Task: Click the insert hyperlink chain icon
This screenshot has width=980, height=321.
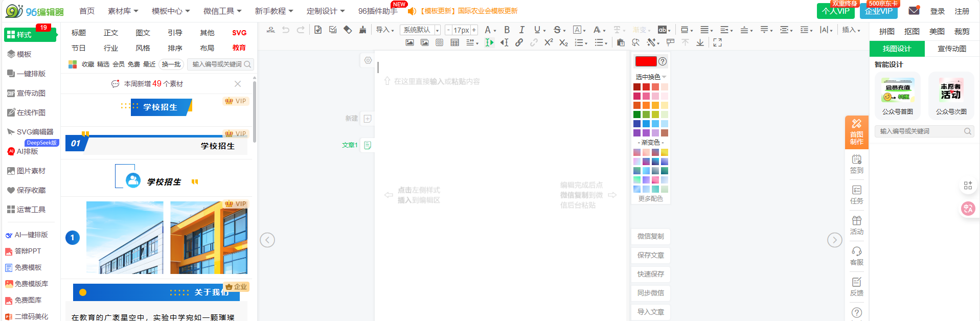Action: (x=519, y=43)
